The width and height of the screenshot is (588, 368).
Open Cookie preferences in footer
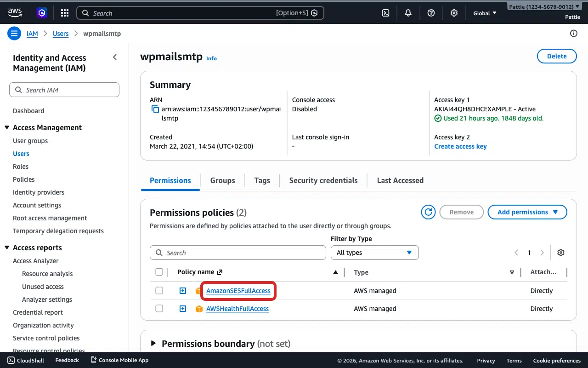pyautogui.click(x=557, y=360)
